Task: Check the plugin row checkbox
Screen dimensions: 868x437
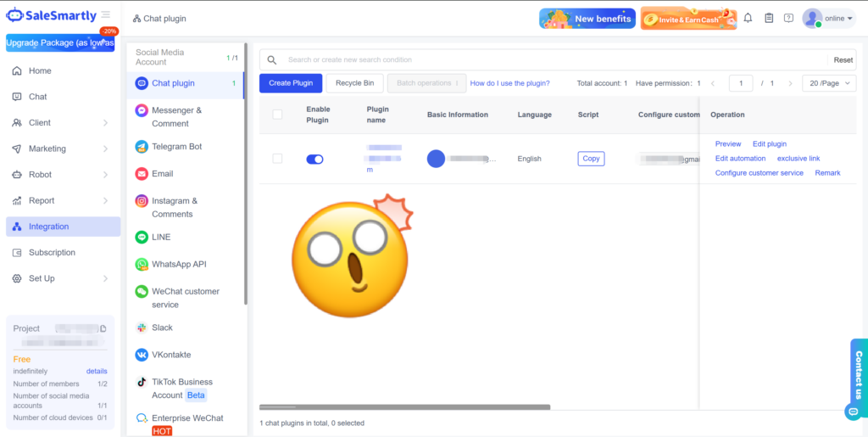Action: [x=277, y=159]
